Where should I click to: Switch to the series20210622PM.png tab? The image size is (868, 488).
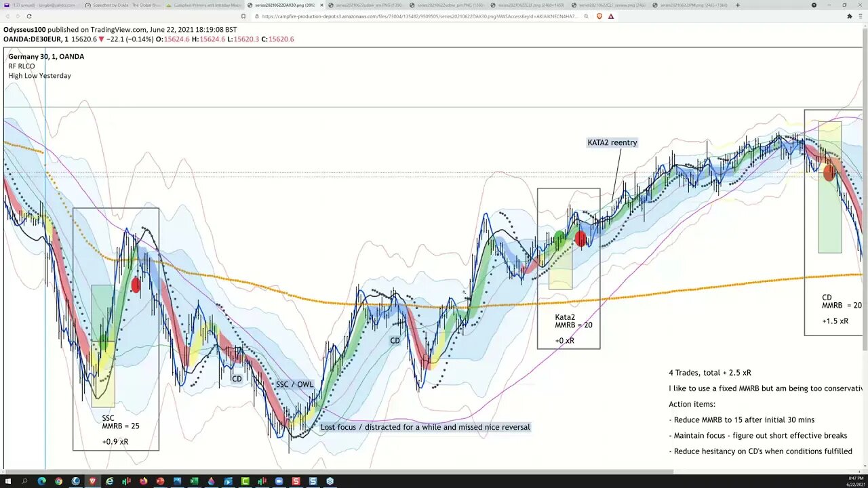coord(690,5)
